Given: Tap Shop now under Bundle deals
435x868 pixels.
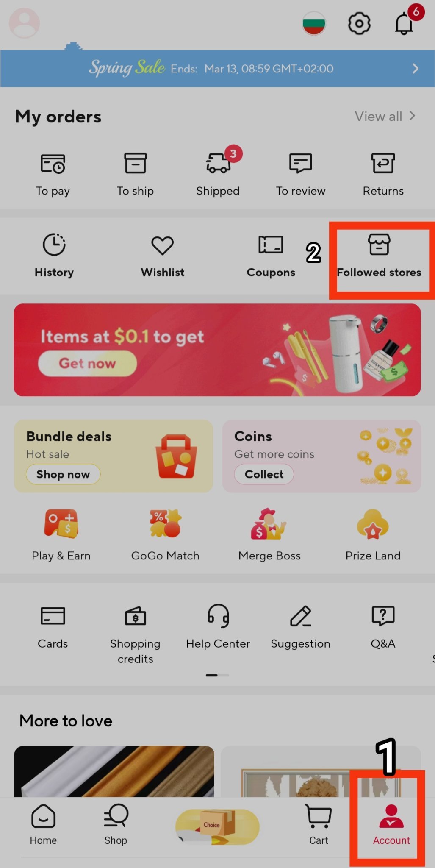Looking at the screenshot, I should coord(63,474).
